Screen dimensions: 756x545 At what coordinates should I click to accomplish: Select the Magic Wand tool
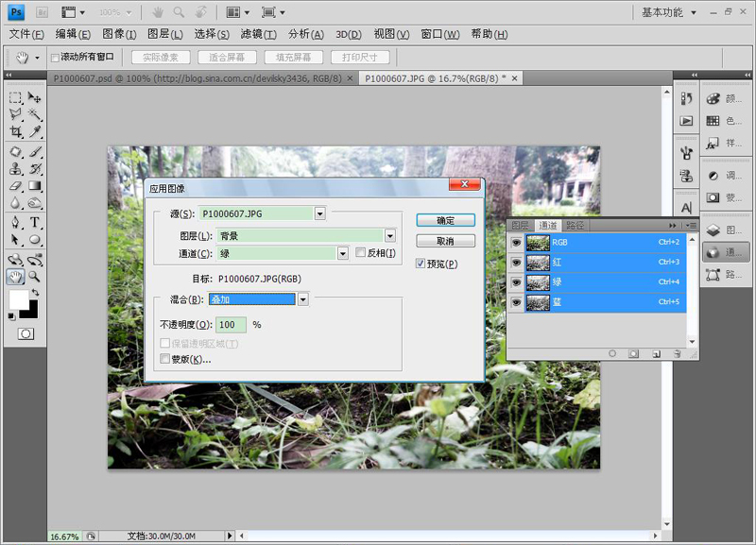(34, 114)
